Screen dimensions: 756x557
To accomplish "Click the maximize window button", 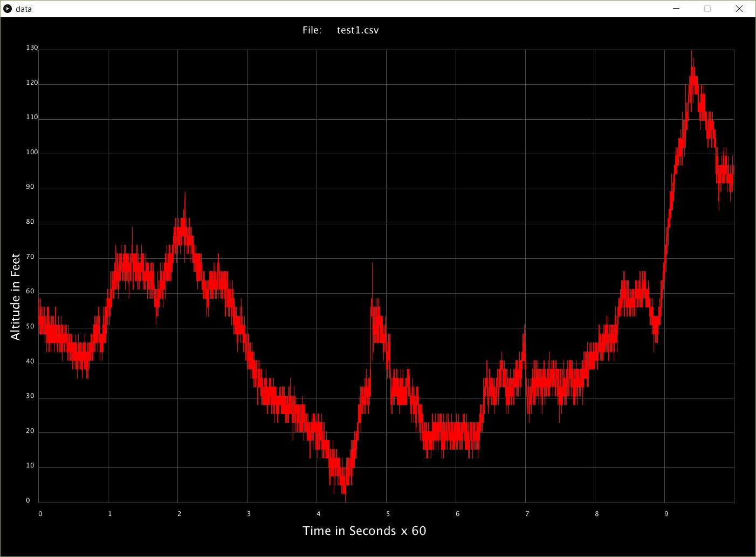I will point(707,9).
